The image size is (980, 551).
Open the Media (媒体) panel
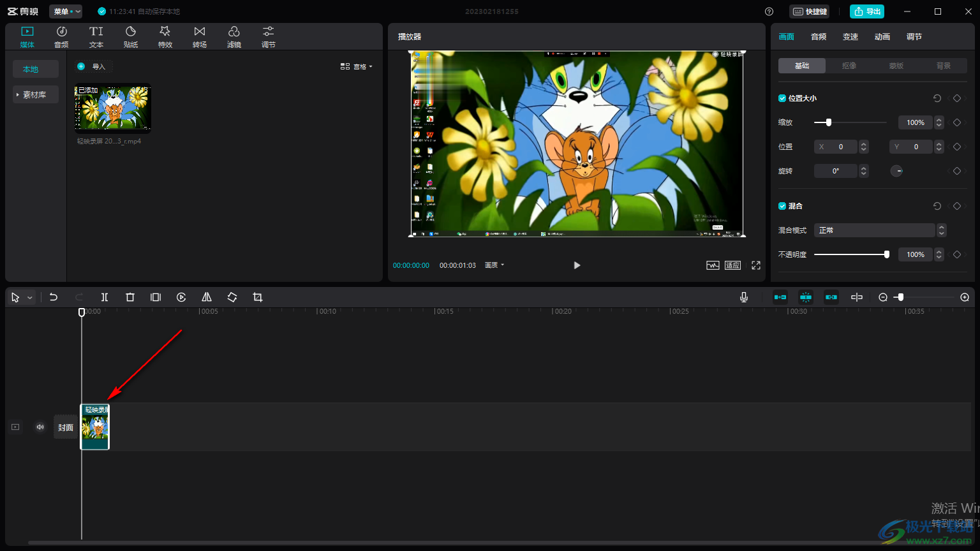coord(27,37)
